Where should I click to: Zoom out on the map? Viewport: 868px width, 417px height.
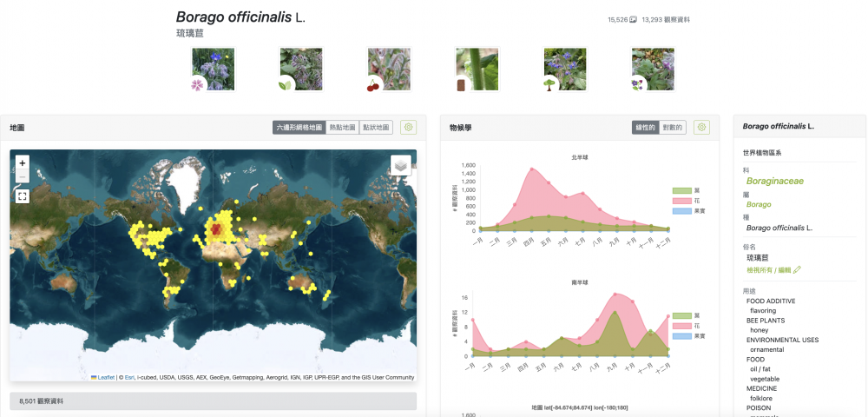(23, 177)
